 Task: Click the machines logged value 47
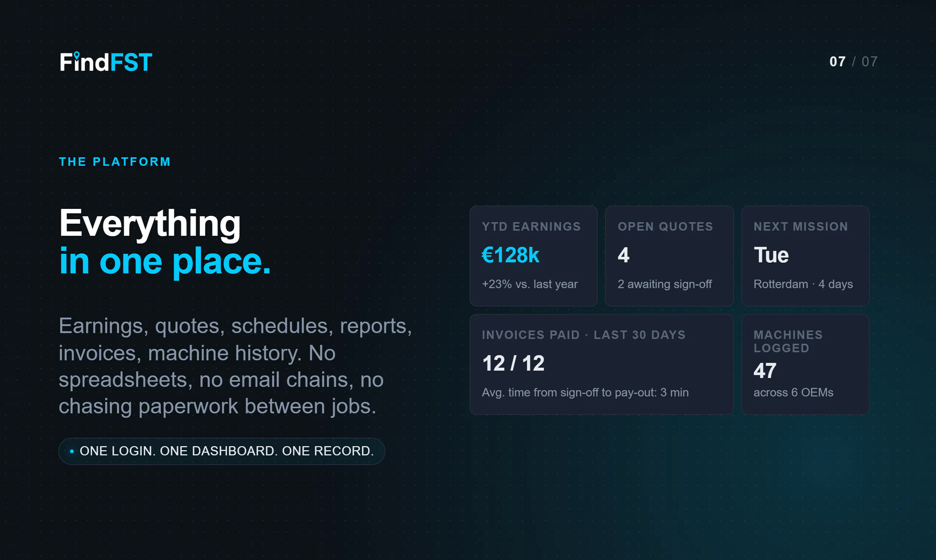(x=765, y=371)
